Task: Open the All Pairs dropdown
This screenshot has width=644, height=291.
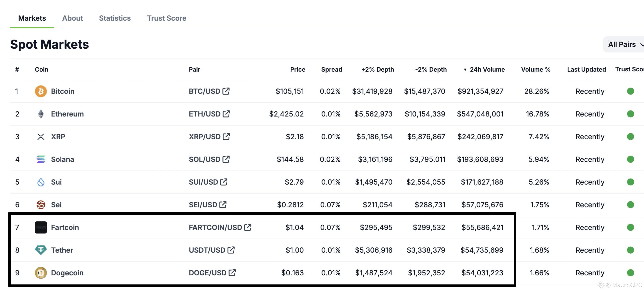Action: [624, 44]
